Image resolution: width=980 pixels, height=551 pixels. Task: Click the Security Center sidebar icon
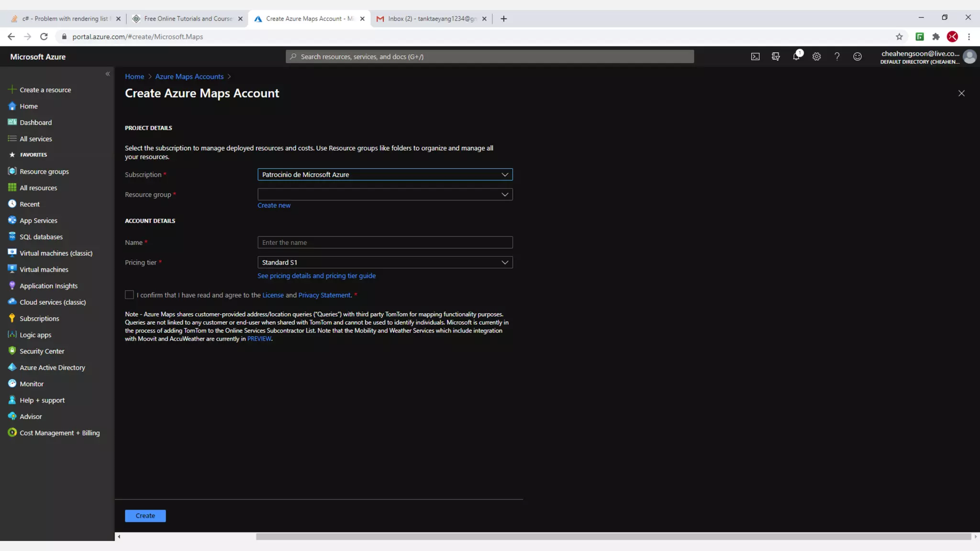pos(12,351)
